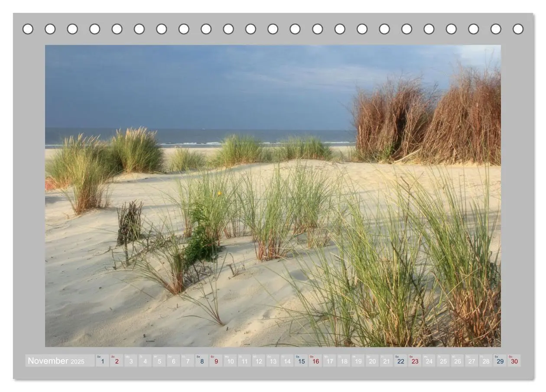Select Saturday the 15th date cell
This screenshot has height=392, width=546.
pyautogui.click(x=301, y=361)
